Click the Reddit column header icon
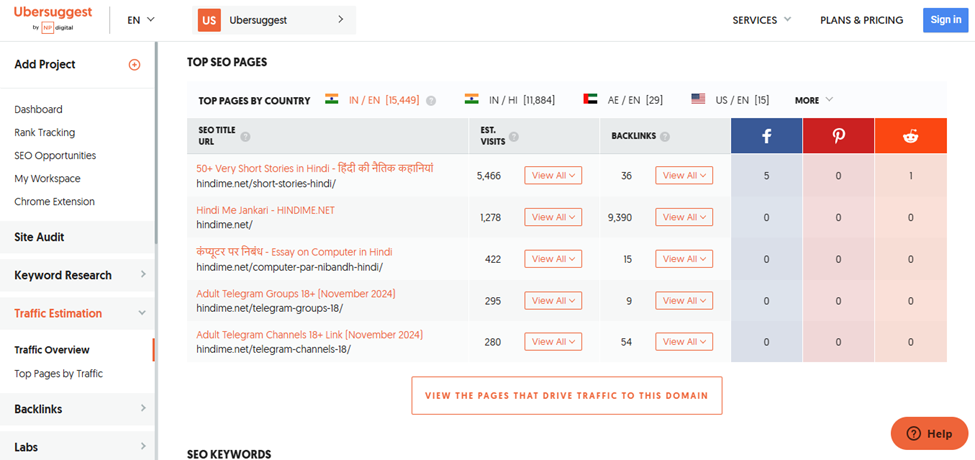The height and width of the screenshot is (460, 975). 910,136
